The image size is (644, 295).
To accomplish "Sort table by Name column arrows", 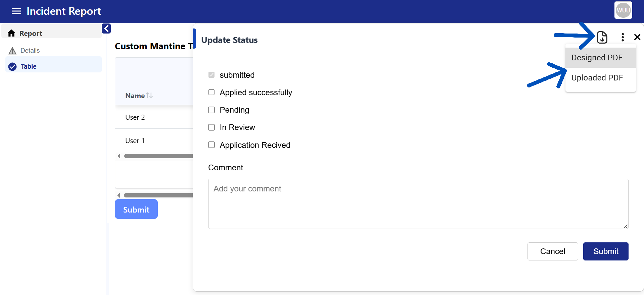I will tap(149, 96).
